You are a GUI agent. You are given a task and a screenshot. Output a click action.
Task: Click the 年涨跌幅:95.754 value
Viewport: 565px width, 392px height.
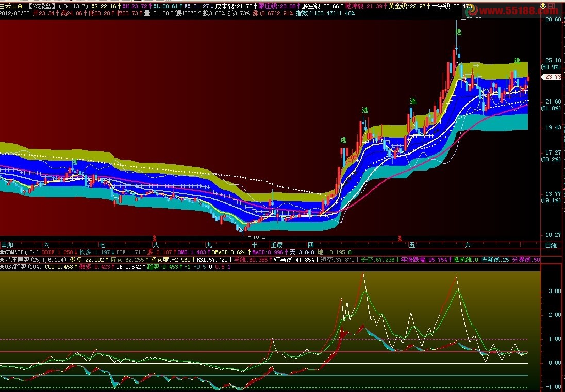click(x=424, y=260)
